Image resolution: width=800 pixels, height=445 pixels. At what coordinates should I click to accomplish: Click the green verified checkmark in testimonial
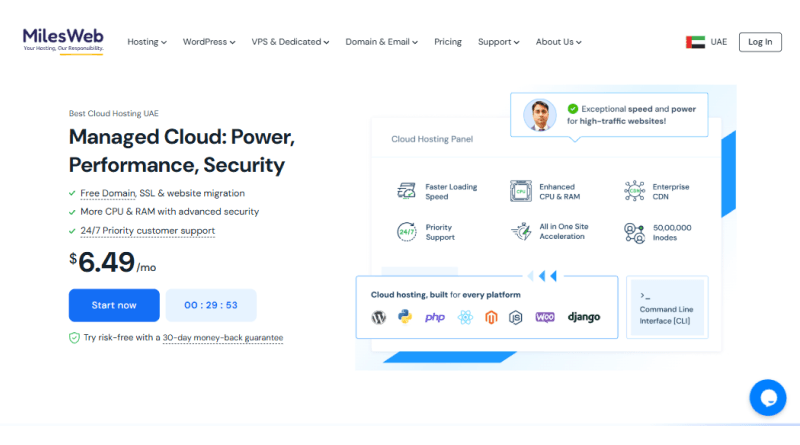572,109
